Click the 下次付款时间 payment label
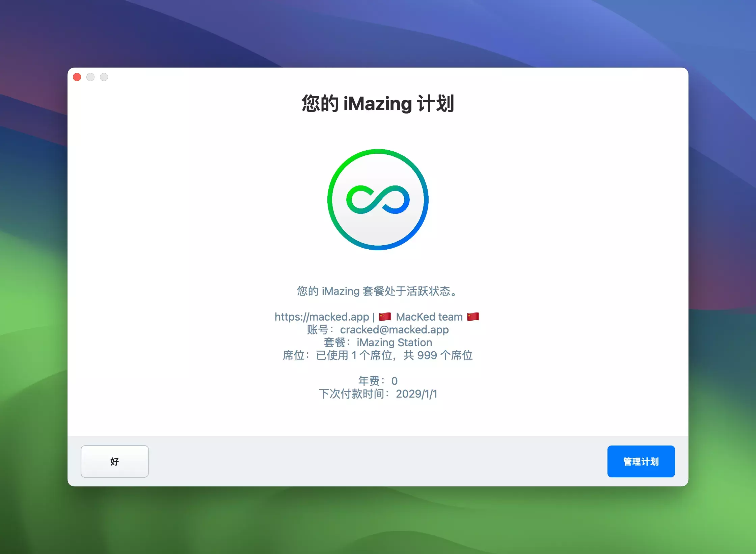 click(352, 394)
